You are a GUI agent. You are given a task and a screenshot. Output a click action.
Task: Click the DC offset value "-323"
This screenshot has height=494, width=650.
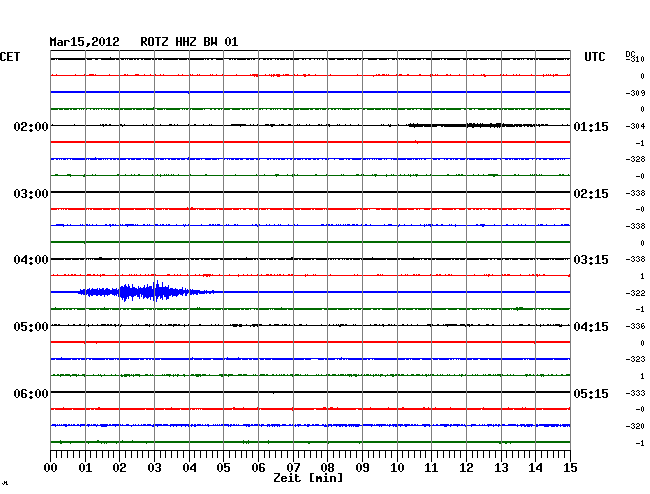click(x=635, y=359)
